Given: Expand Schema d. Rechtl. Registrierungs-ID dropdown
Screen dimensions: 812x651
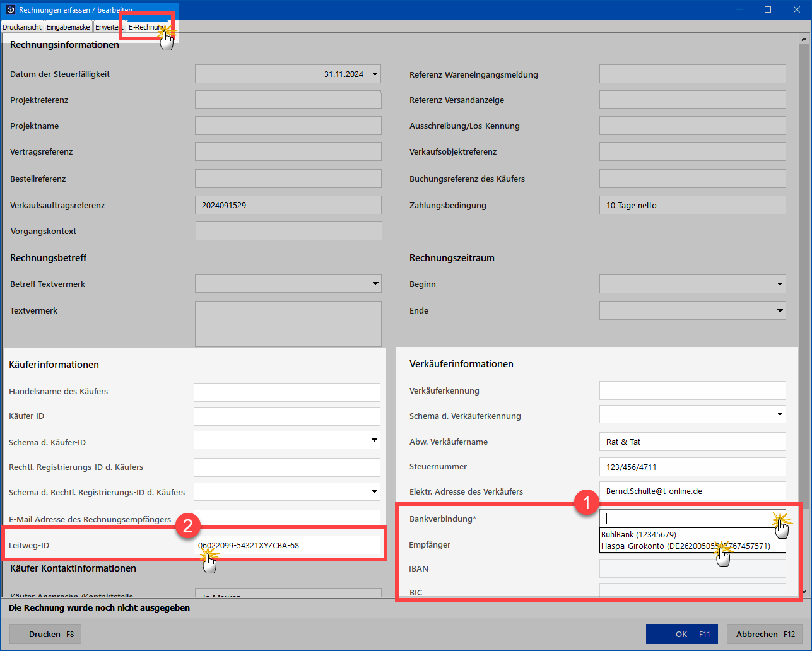Looking at the screenshot, I should 374,491.
